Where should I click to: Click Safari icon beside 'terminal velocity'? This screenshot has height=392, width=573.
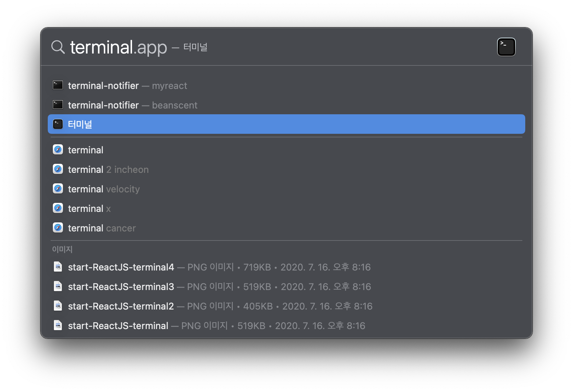(58, 189)
